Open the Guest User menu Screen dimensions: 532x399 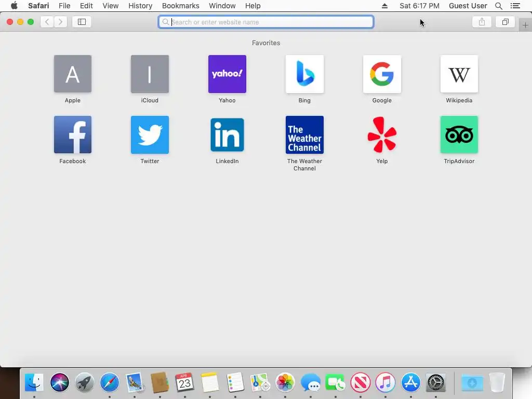468,6
